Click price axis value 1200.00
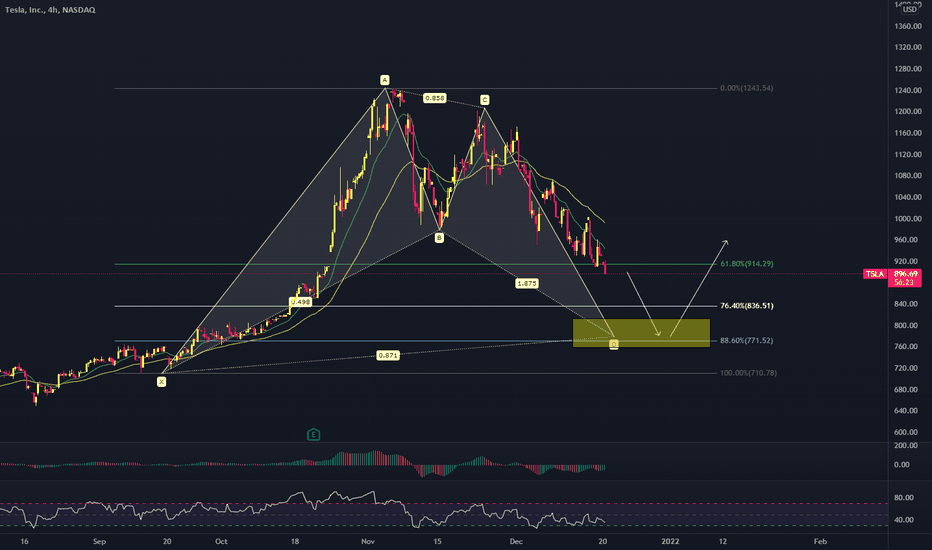The width and height of the screenshot is (932, 550). coord(908,111)
